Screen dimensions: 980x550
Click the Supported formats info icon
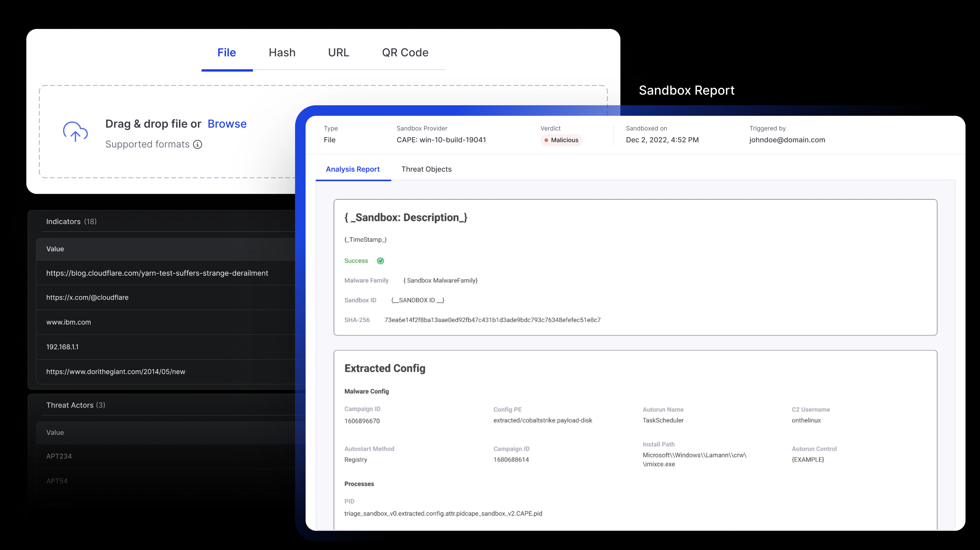point(198,144)
